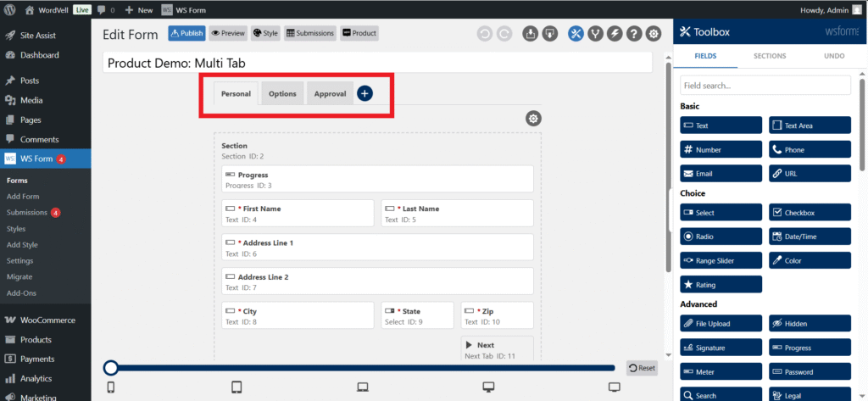Viewport: 868px width, 401px height.
Task: Click the Publish button
Action: point(186,33)
